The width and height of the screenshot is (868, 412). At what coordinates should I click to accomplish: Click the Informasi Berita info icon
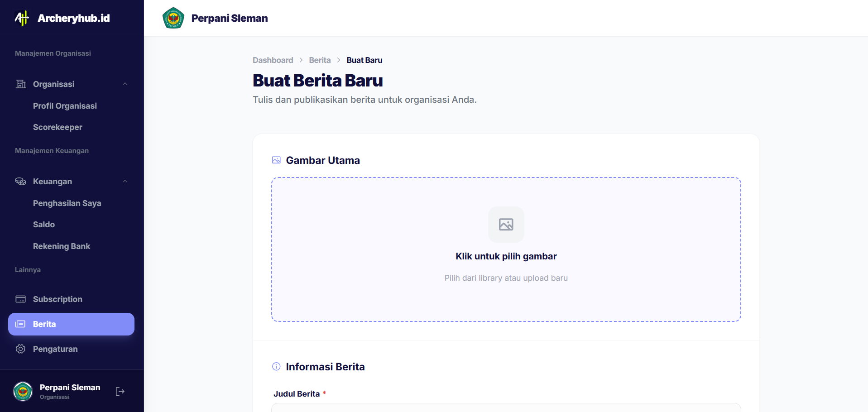(x=276, y=367)
